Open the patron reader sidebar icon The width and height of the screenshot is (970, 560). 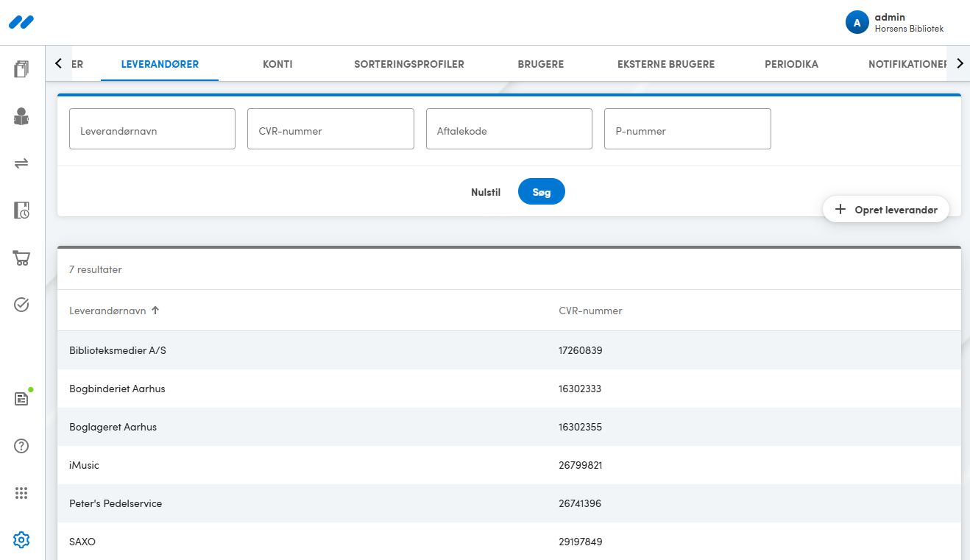(21, 116)
